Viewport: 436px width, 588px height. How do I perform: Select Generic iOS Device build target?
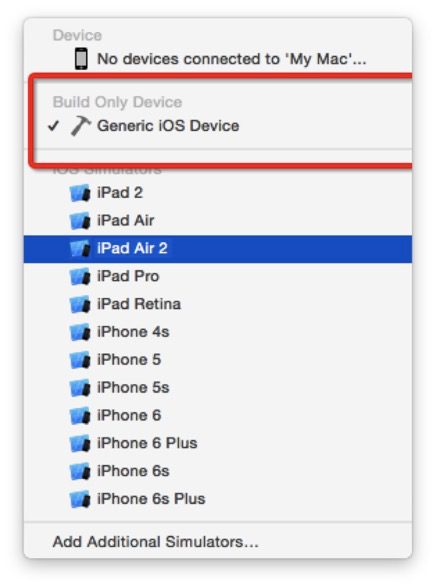tap(218, 126)
